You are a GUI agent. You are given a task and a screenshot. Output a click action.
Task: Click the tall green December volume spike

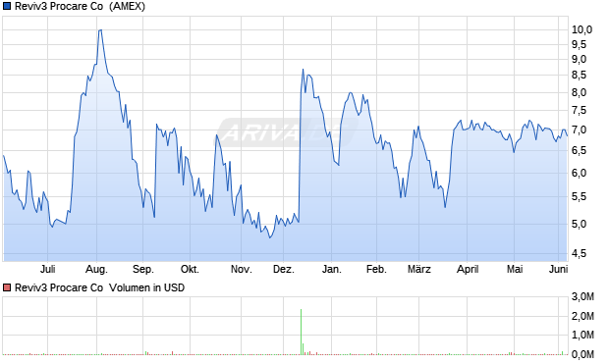[301, 332]
